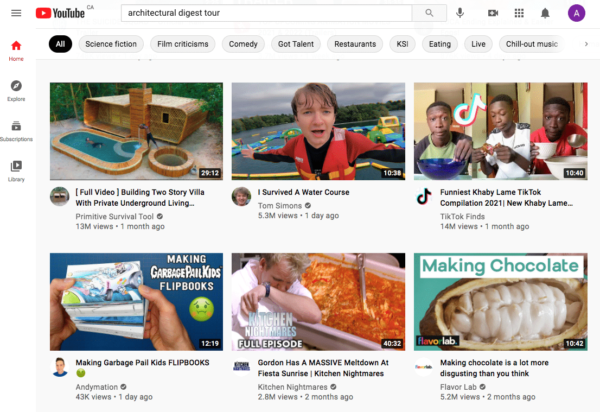600x412 pixels.
Task: Click inside the search text field
Action: 266,13
